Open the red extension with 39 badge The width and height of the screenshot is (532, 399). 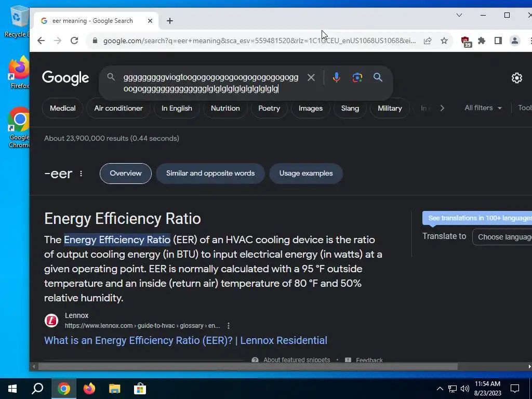(x=466, y=42)
